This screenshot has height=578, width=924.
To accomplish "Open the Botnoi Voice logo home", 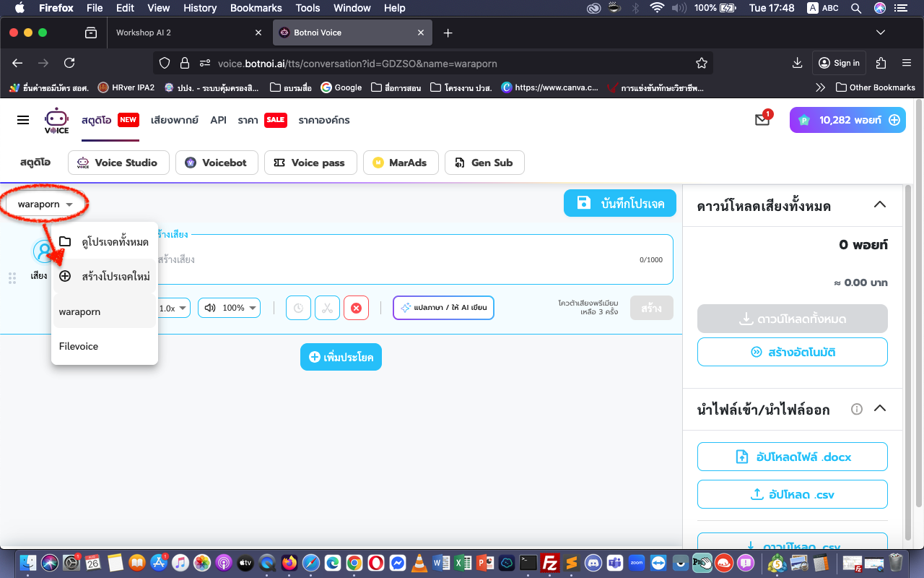I will pyautogui.click(x=56, y=120).
